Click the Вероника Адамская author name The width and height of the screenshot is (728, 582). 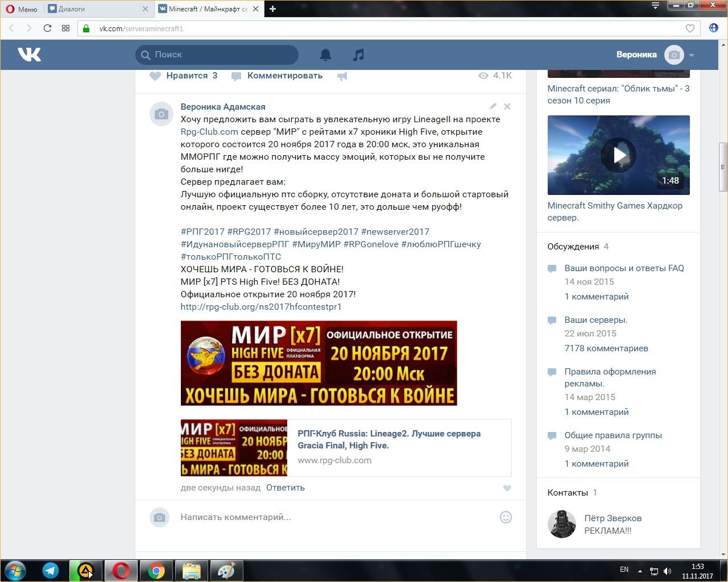223,107
